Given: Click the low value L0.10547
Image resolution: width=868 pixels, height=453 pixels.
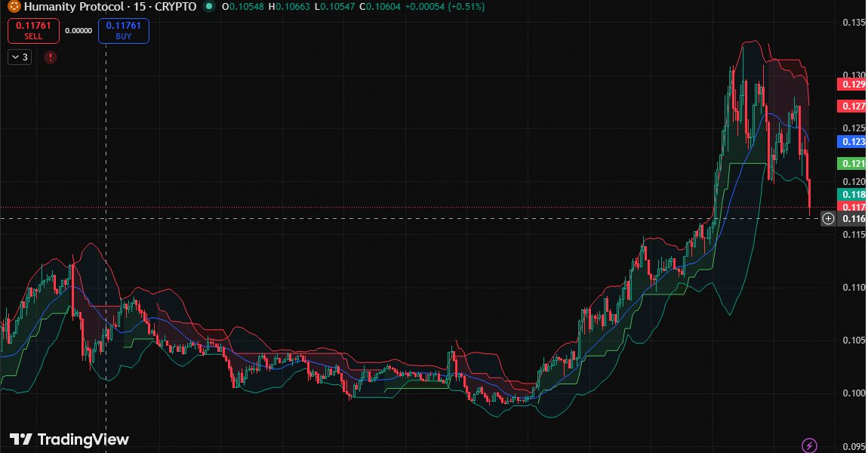Looking at the screenshot, I should pyautogui.click(x=334, y=7).
